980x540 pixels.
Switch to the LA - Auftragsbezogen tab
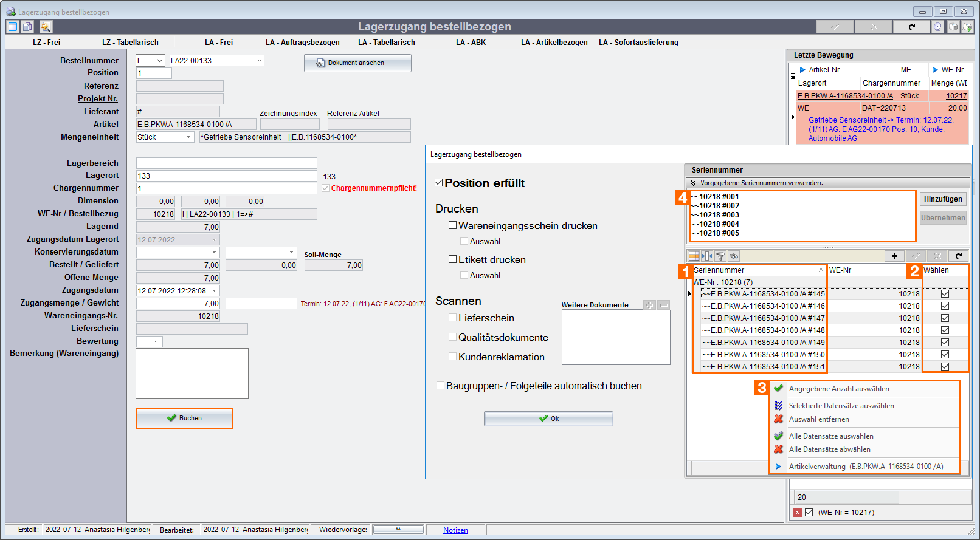point(303,43)
